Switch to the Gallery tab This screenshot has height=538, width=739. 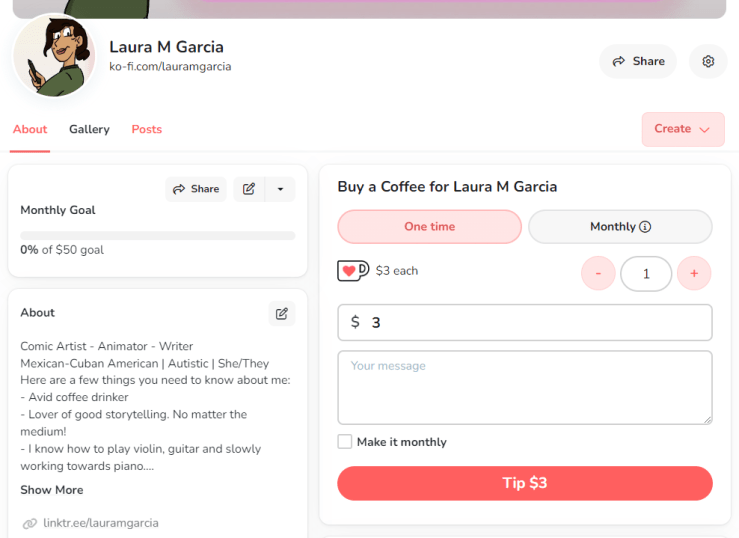pyautogui.click(x=89, y=129)
